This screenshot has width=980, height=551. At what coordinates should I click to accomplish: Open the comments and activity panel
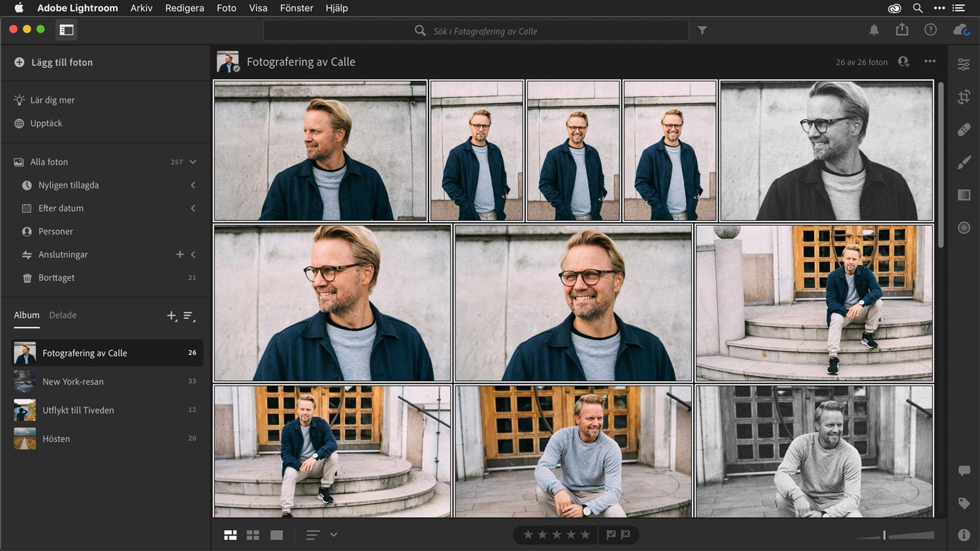point(964,470)
